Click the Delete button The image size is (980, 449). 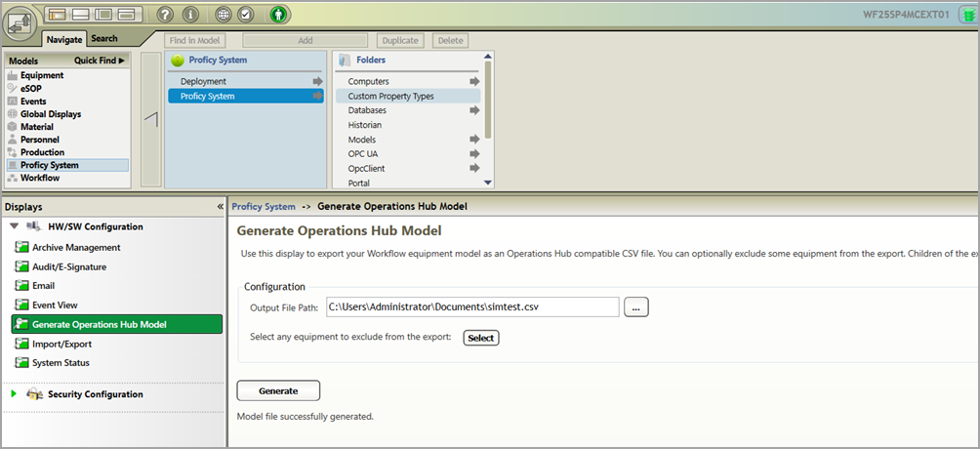450,41
